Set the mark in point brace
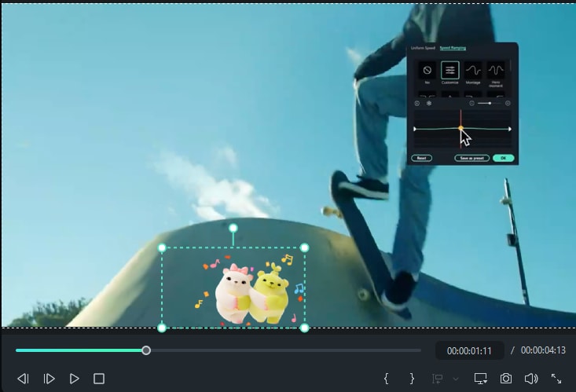The image size is (576, 392). (386, 379)
